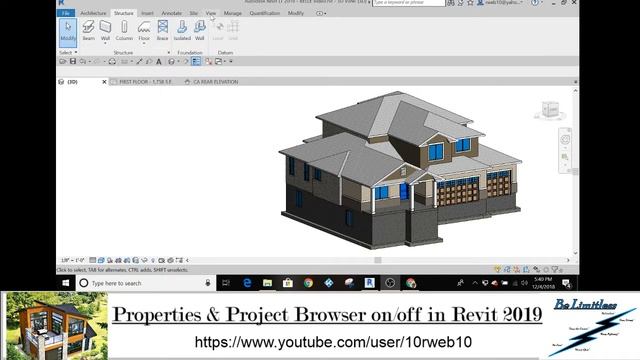640x360 pixels.
Task: Click the horizontal scrollbar thumb below the view
Action: click(x=378, y=260)
